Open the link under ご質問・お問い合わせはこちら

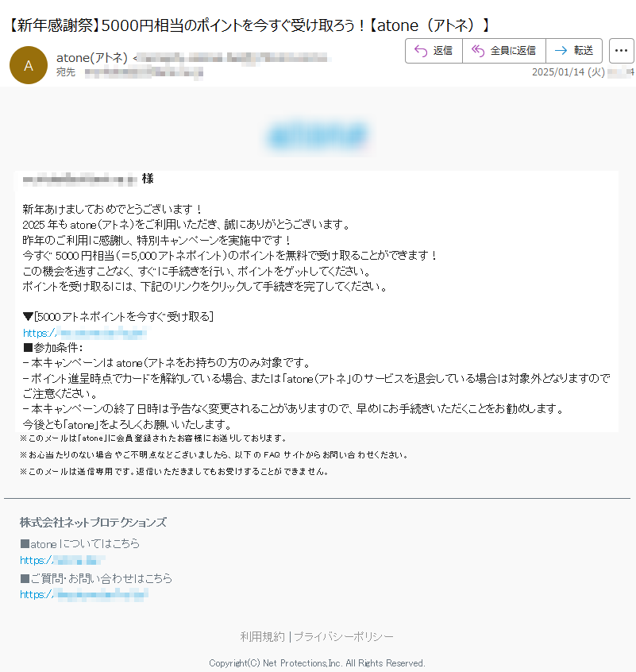(x=84, y=594)
